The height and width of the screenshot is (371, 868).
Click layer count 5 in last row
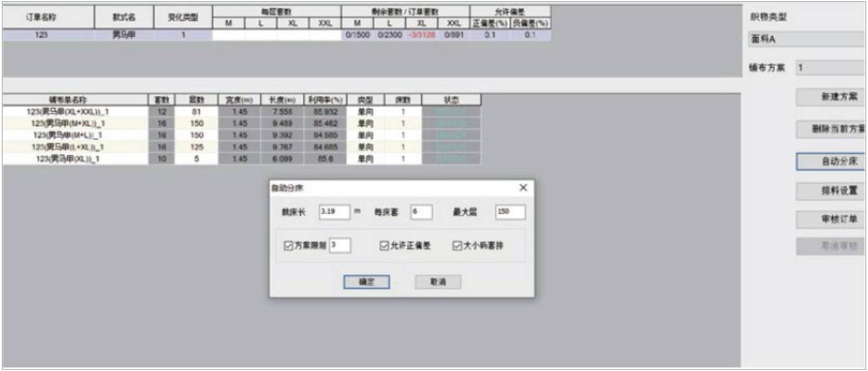pos(196,158)
